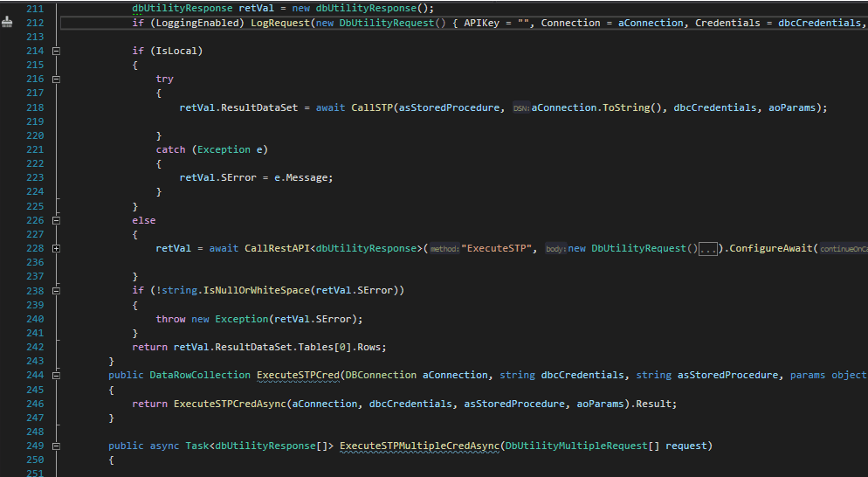This screenshot has height=477, width=868.
Task: Click the quick actions screwdriver icon on line 212
Action: point(8,23)
